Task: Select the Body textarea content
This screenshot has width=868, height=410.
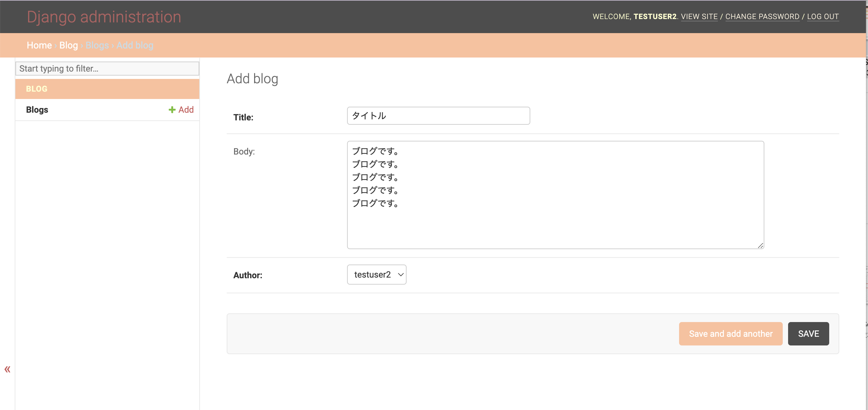Action: click(x=555, y=195)
